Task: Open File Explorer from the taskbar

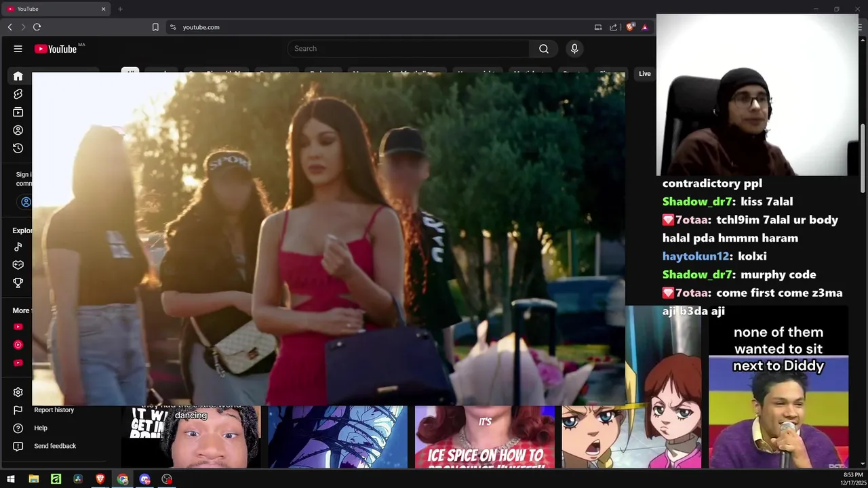Action: click(34, 479)
